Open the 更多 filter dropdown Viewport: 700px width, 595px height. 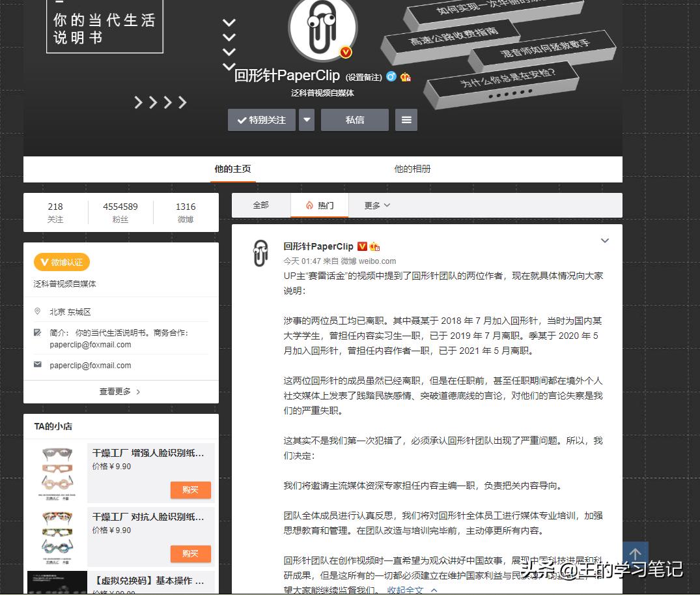[376, 205]
